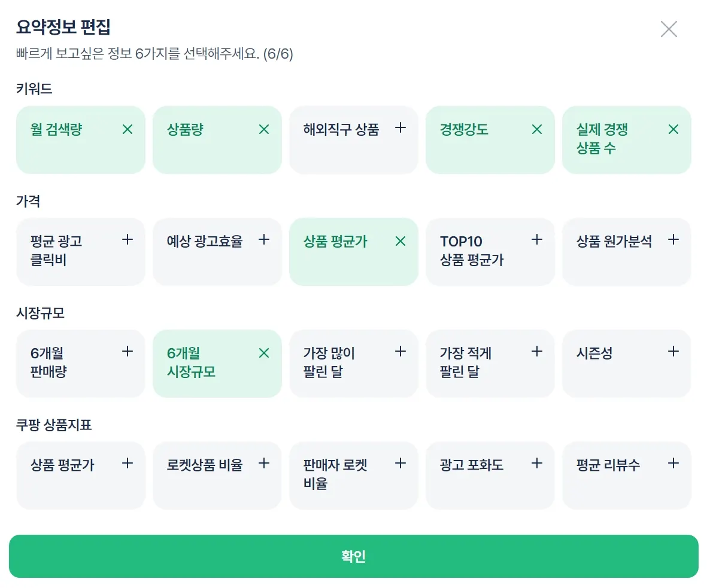Toggle off 상품 평균가 under 가격

click(353, 251)
